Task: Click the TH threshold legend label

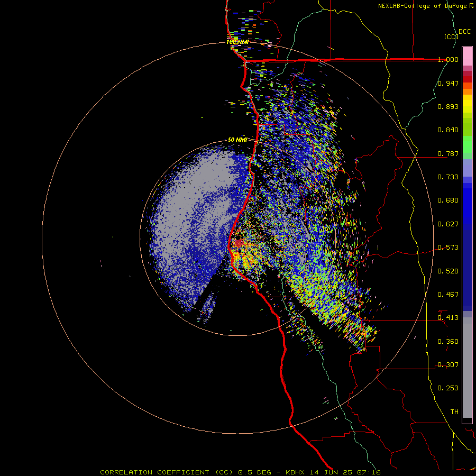Action: 454,412
